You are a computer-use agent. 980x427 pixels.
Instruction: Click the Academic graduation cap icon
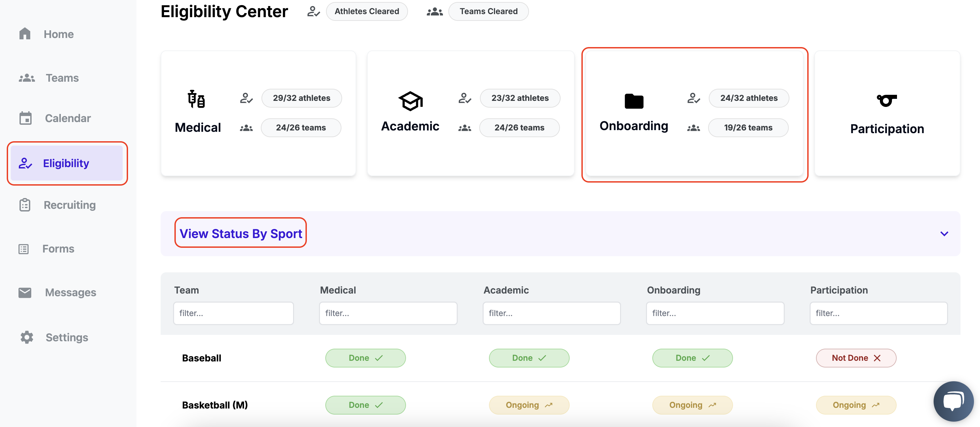tap(410, 101)
